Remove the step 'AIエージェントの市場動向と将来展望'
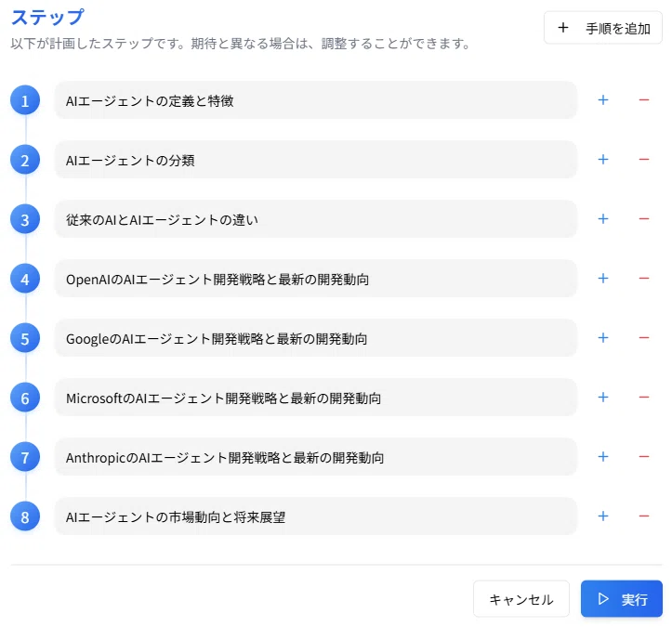 644,516
